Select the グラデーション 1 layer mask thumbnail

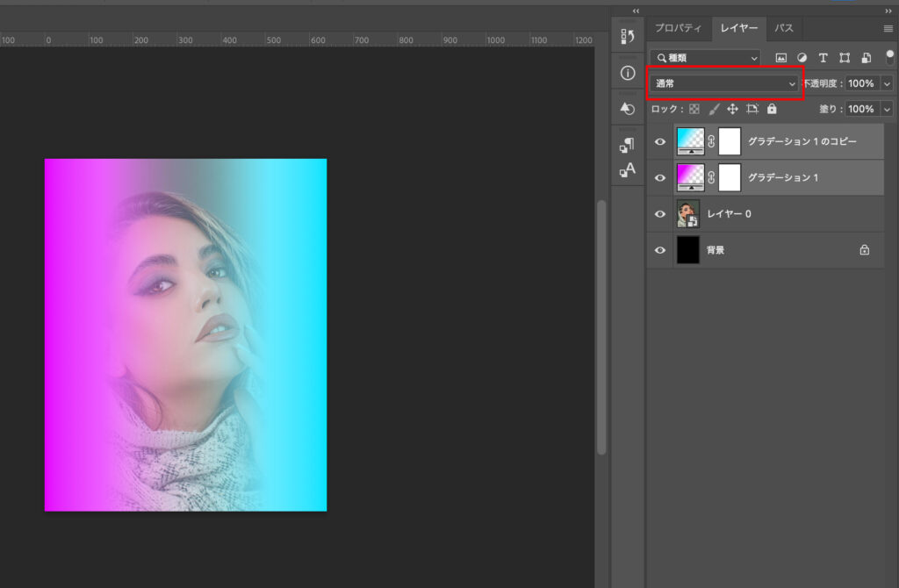730,177
